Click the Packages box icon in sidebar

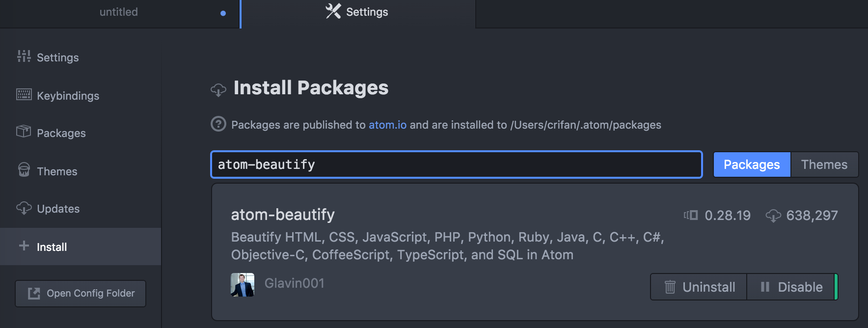coord(24,131)
